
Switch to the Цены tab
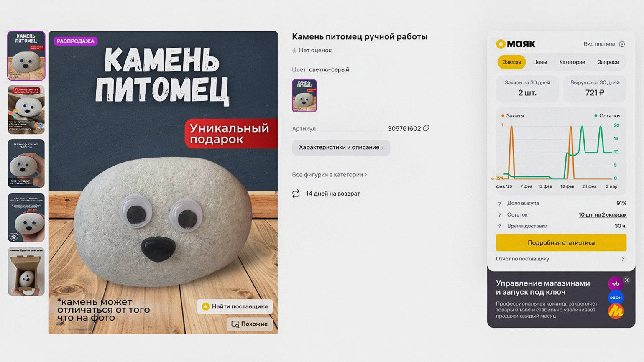click(540, 62)
